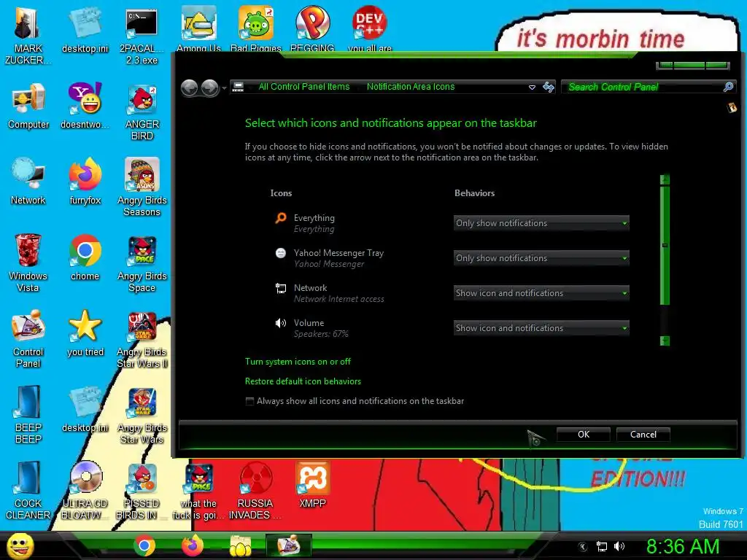
Task: Select the top desktop.ini file icon
Action: click(x=85, y=30)
